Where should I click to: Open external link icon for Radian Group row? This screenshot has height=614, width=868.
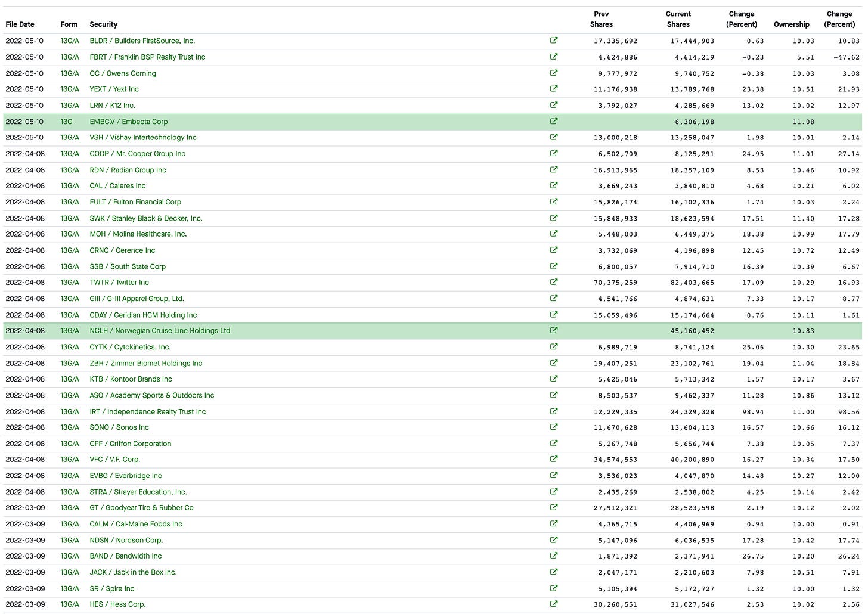tap(554, 169)
